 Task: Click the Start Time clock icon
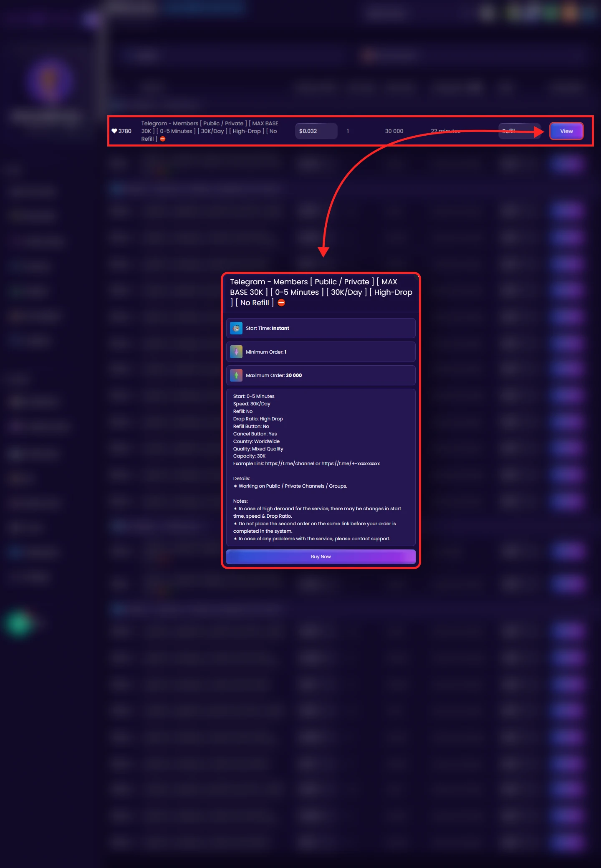coord(236,328)
